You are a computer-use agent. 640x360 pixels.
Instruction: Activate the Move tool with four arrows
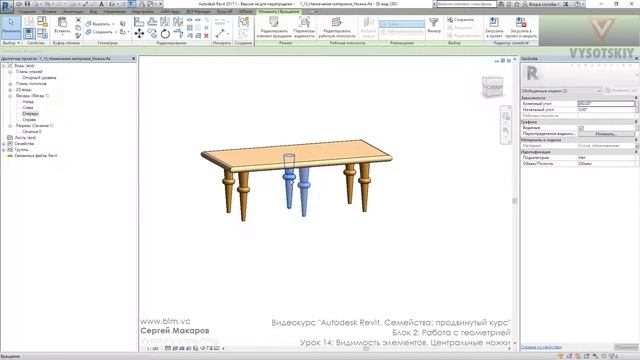tap(139, 34)
